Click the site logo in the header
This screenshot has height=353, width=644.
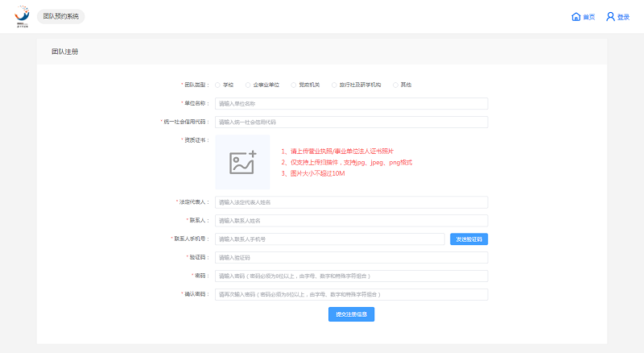click(x=22, y=17)
